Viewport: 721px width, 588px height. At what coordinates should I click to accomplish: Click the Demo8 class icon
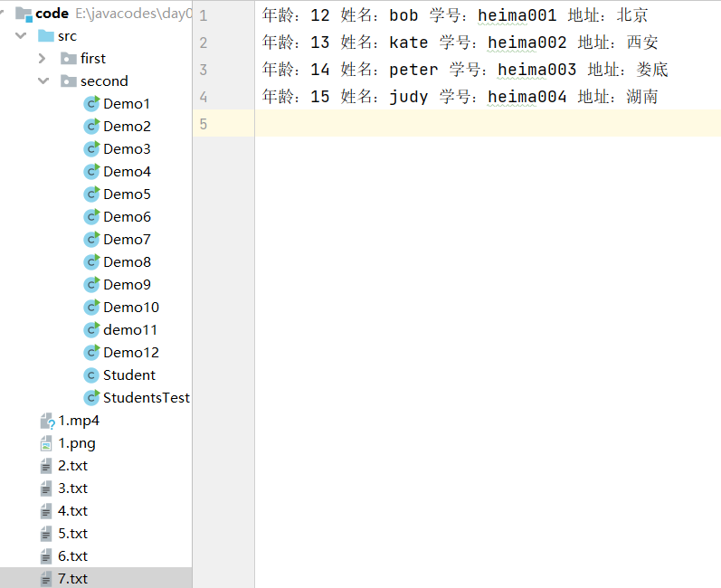click(91, 262)
